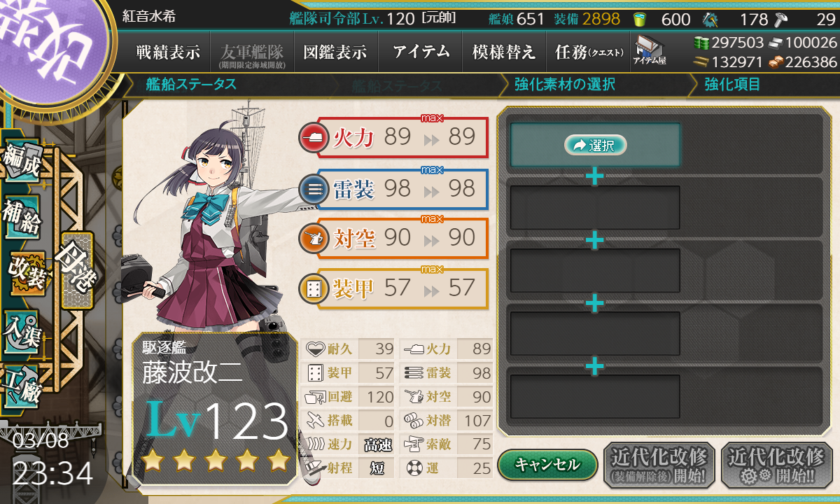Open the アイテム屋 shop icon
Image resolution: width=840 pixels, height=504 pixels.
click(x=650, y=51)
